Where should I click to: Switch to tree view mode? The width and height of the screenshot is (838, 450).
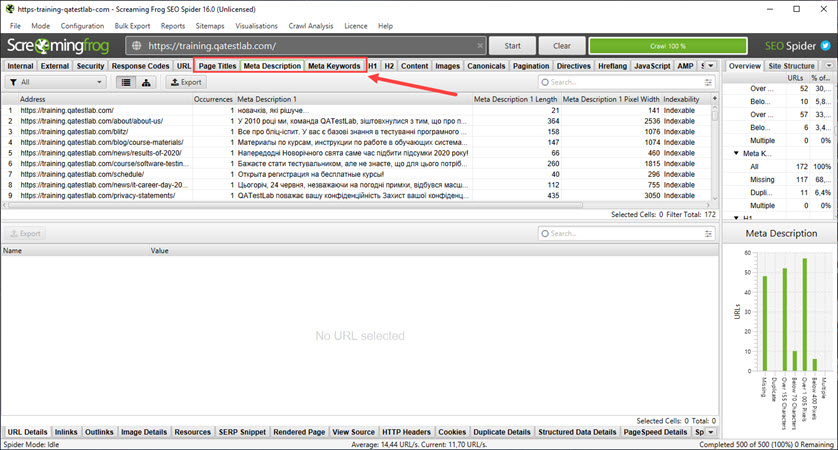coord(147,82)
